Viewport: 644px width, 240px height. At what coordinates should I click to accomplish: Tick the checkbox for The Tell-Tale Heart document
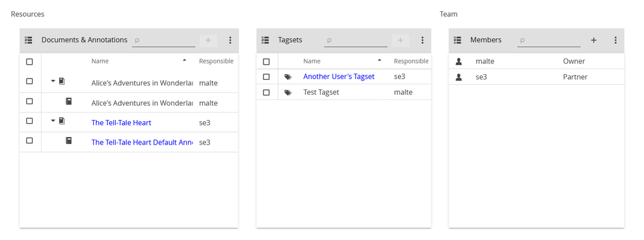[x=30, y=121]
